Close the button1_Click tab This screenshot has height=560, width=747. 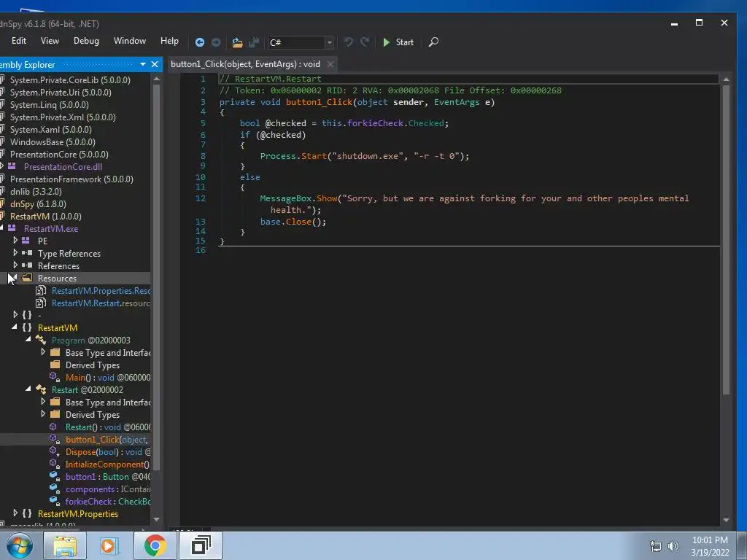click(x=330, y=64)
